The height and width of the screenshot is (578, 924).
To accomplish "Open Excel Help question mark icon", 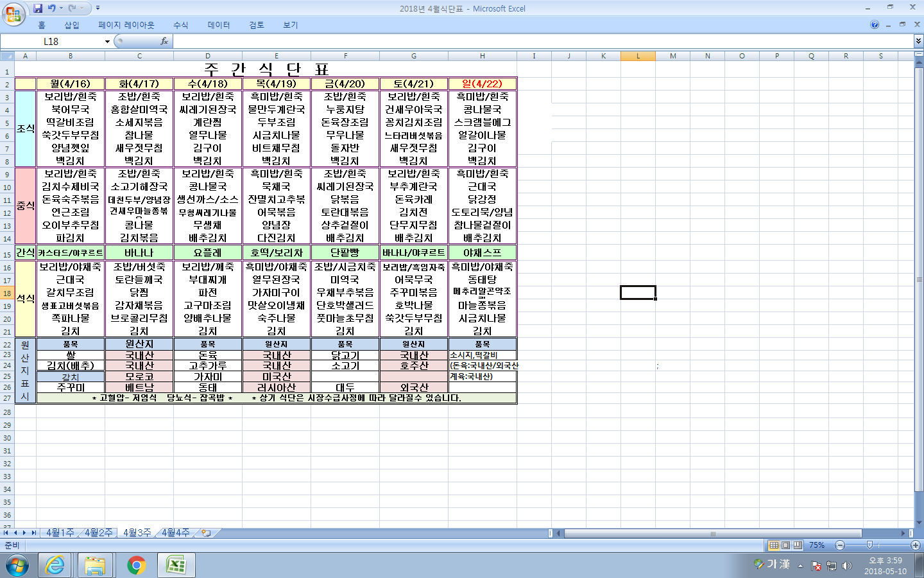I will (x=875, y=24).
